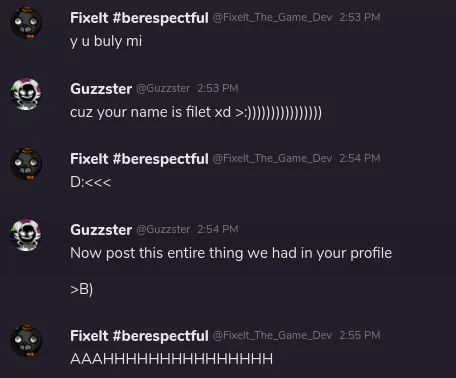Click Guzzster display name at 2:53 PM

(101, 89)
